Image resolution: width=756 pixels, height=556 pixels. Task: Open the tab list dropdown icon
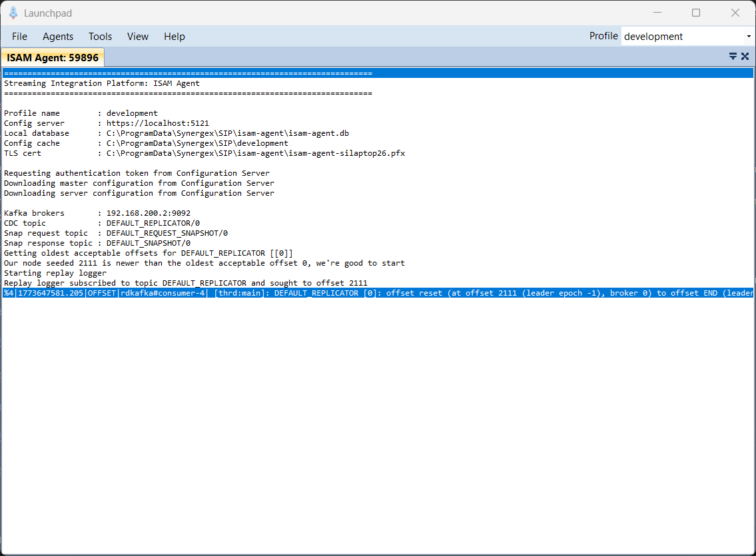pos(733,57)
